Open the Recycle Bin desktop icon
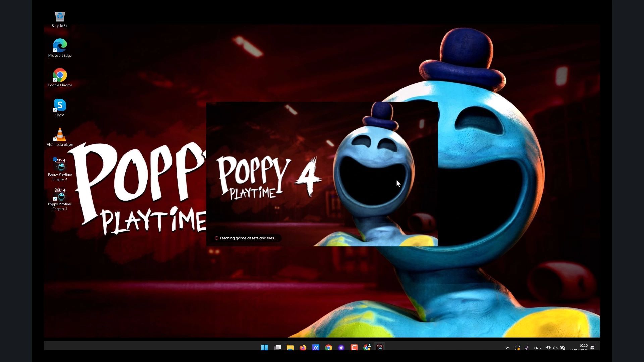 click(x=60, y=19)
